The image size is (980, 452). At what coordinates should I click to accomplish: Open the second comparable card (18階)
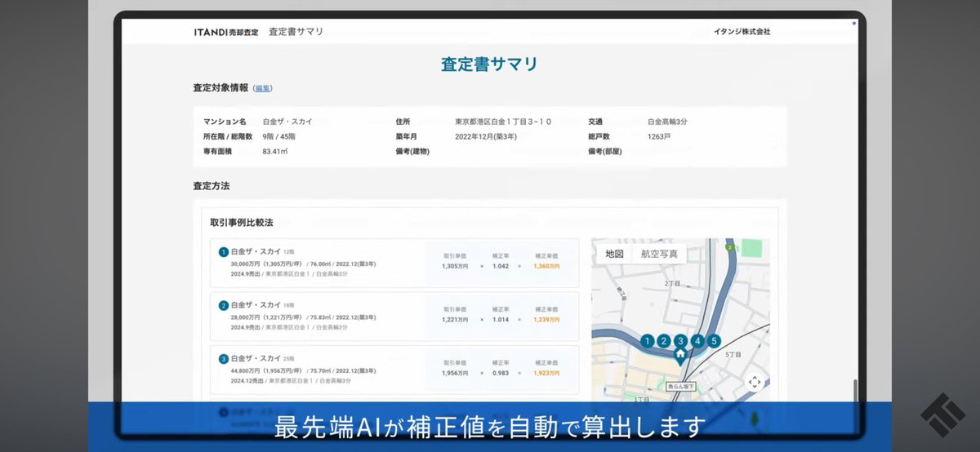coord(394,316)
